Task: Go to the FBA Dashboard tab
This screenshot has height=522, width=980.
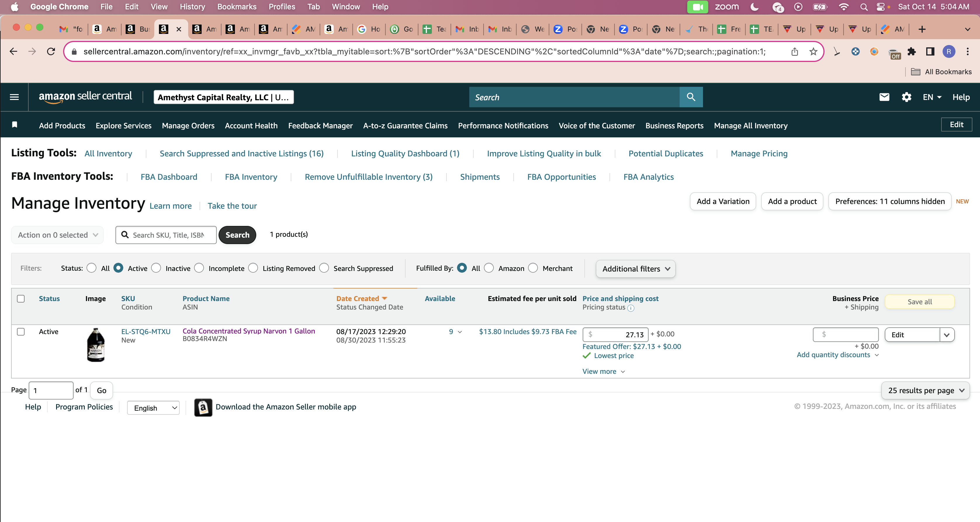Action: [169, 177]
